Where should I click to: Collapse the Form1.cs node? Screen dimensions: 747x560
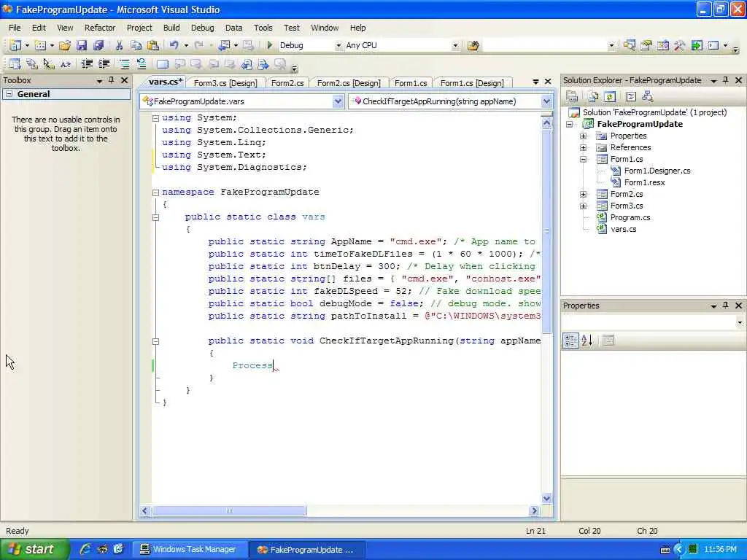(x=583, y=159)
